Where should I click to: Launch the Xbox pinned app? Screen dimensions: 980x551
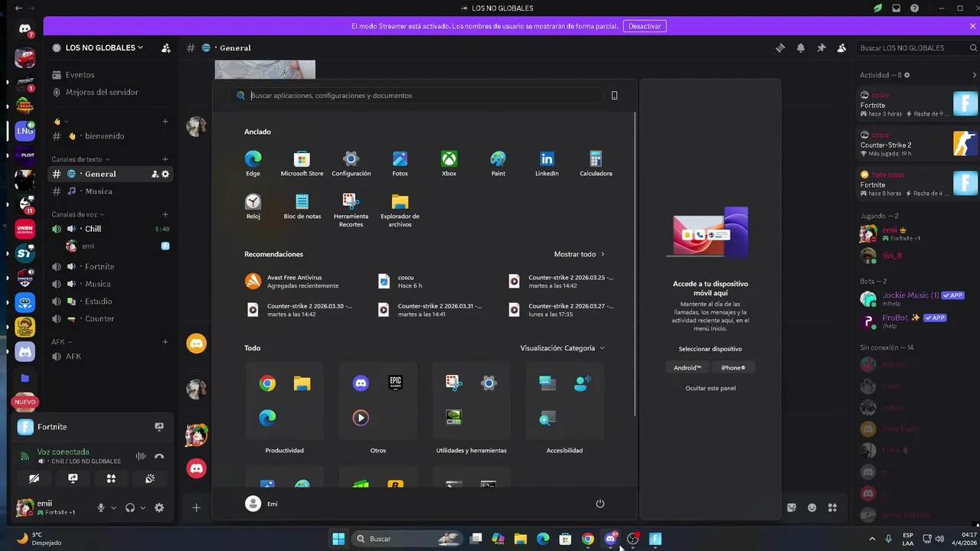[449, 163]
